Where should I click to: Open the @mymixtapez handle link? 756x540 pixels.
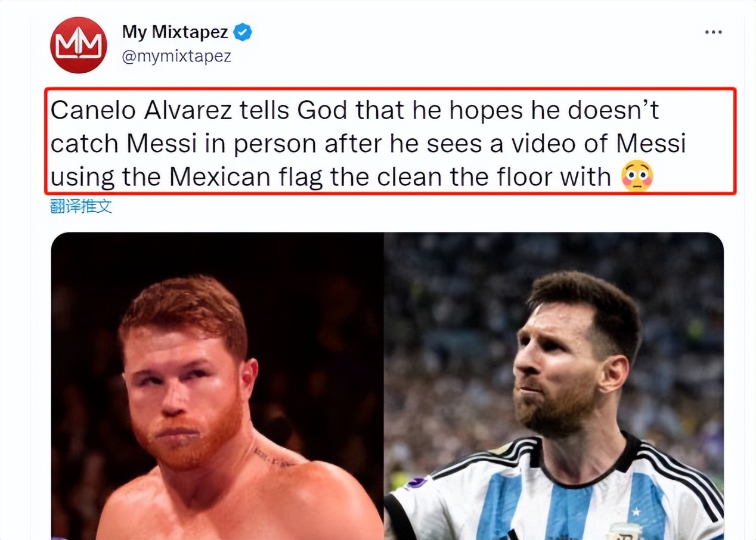point(176,57)
